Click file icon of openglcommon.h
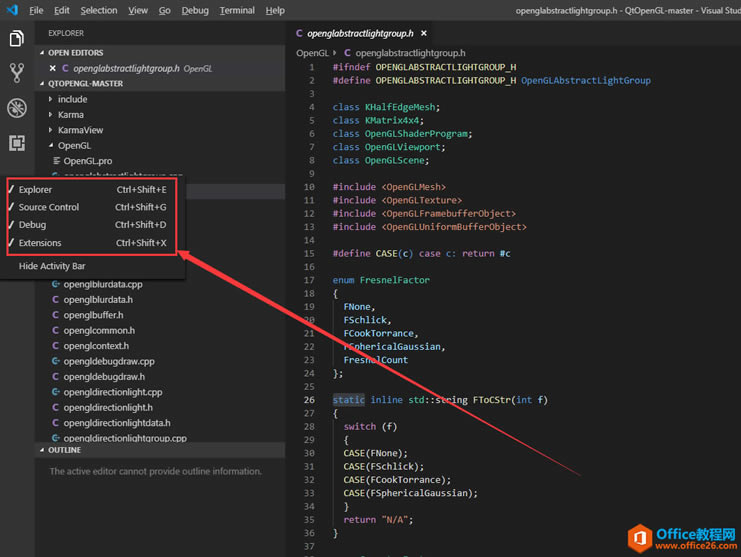741x557 pixels. [56, 330]
